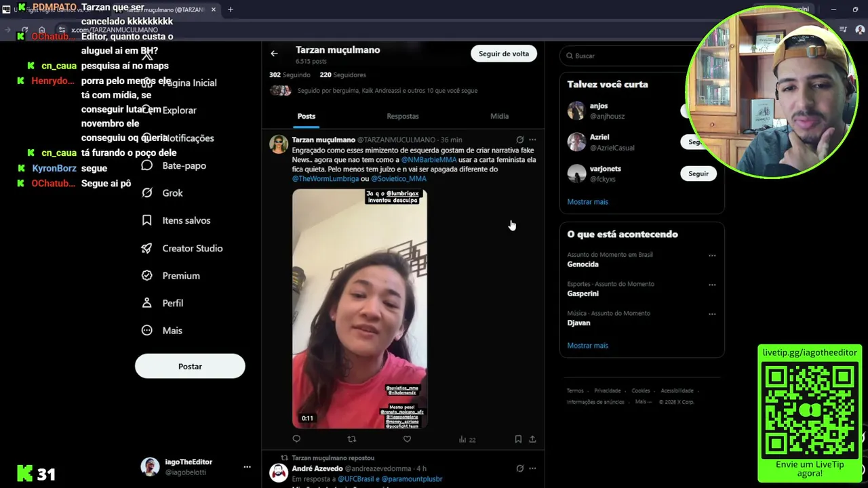Open the @UFCBrasil mention link

355,479
